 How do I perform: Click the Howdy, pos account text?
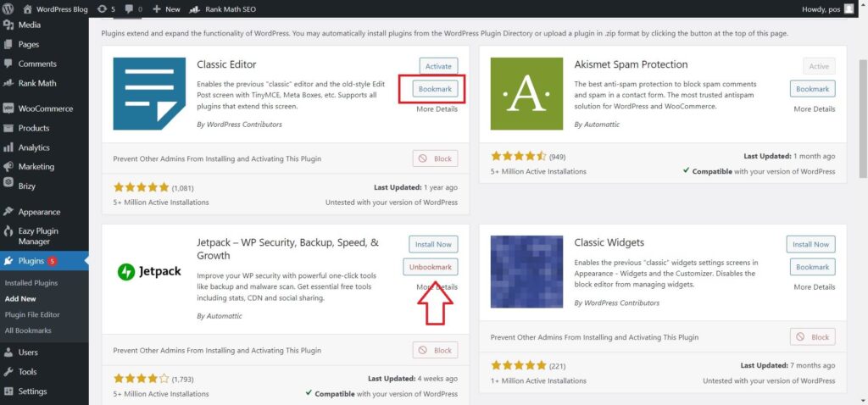(x=821, y=8)
